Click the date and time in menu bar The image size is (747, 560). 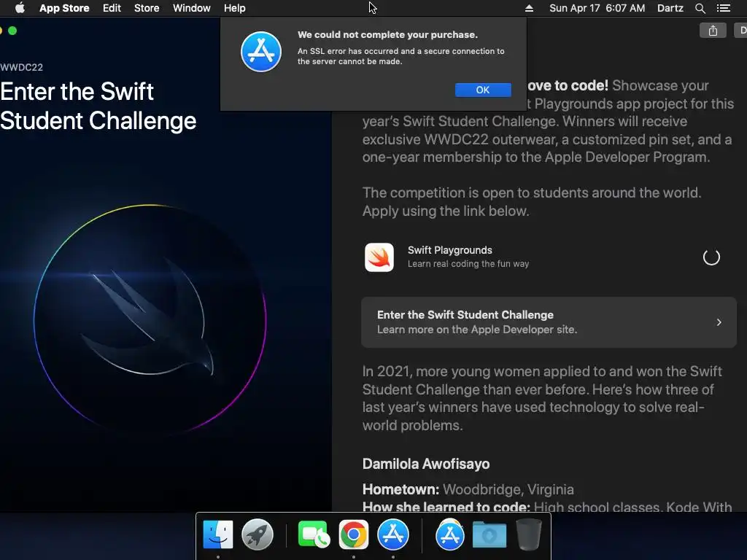597,8
